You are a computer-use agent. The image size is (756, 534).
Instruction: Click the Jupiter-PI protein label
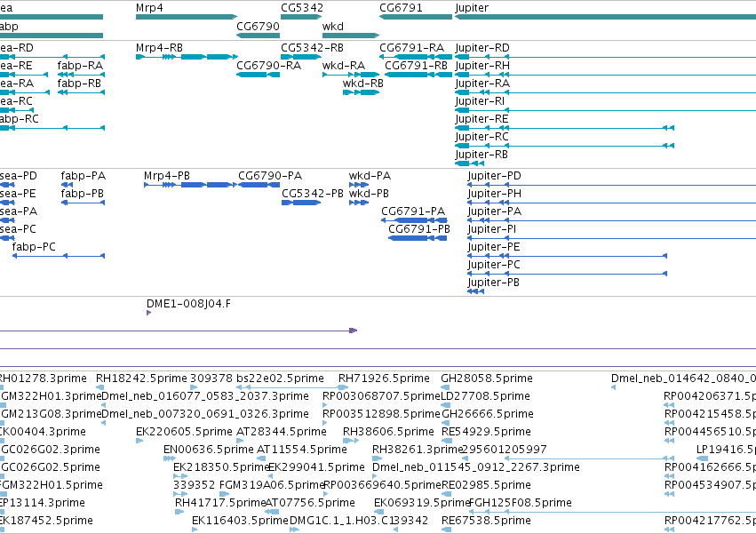click(x=492, y=229)
